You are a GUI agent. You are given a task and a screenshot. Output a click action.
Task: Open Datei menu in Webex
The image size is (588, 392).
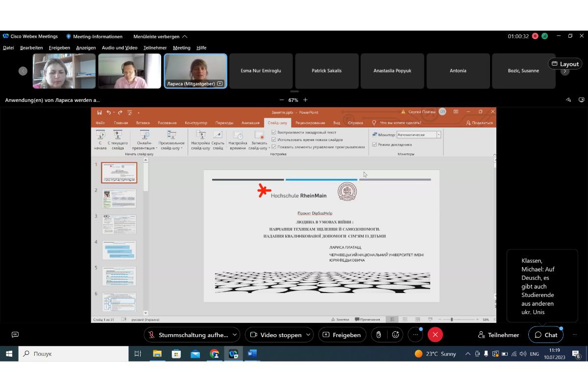[8, 48]
